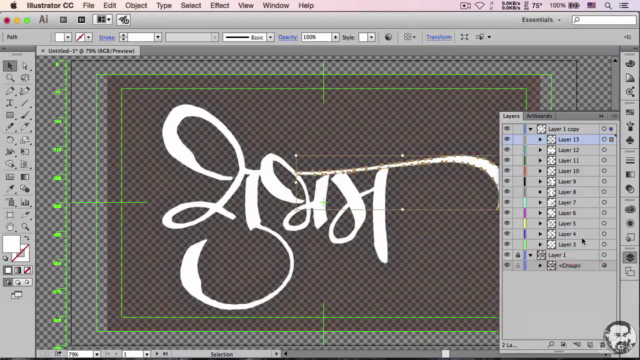Click the Fill color swatch in toolbox
This screenshot has width=640, height=360.
(x=11, y=244)
